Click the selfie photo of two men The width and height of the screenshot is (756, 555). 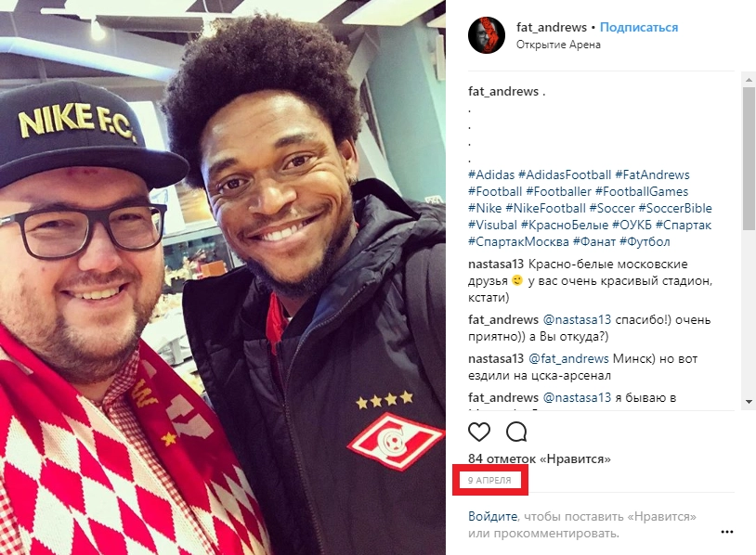(x=223, y=277)
